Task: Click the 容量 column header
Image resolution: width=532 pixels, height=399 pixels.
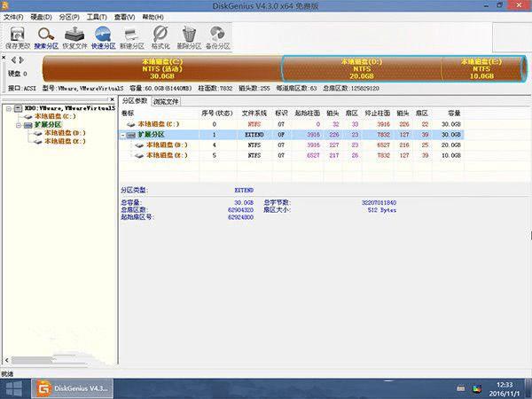Action: pos(454,113)
